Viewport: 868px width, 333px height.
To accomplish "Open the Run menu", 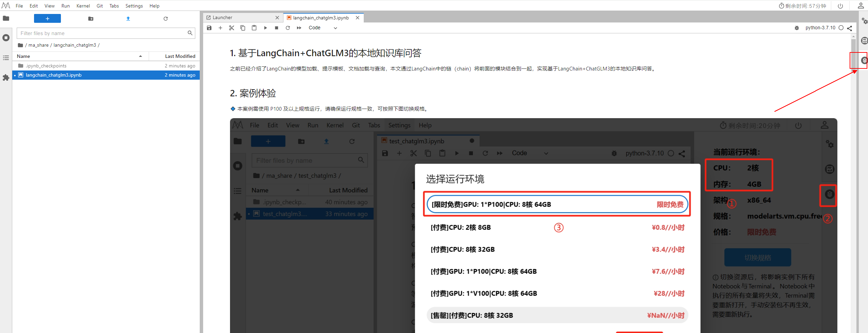I will (66, 6).
